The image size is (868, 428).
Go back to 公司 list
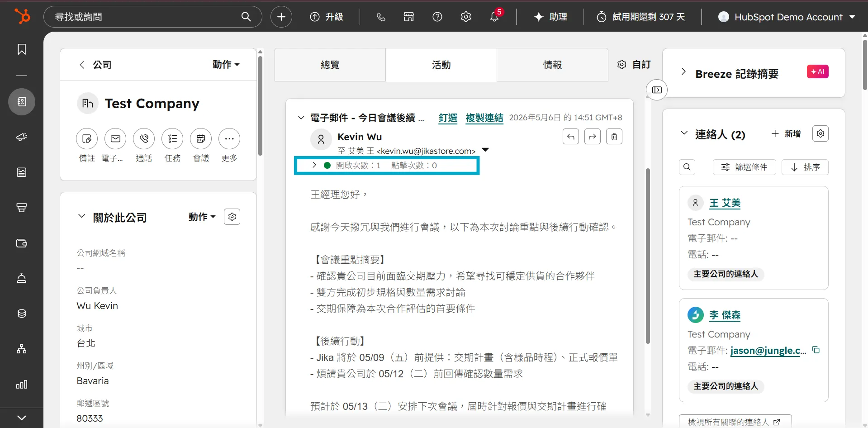(95, 65)
